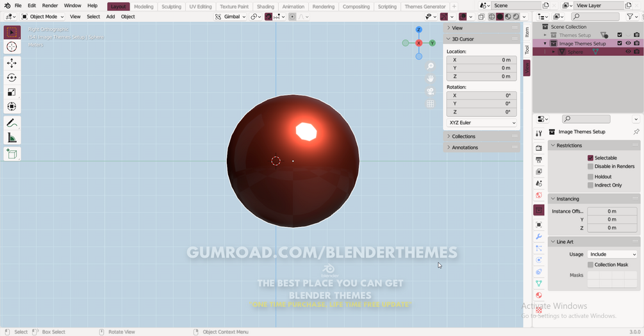Expand the Sphere object tree row
Viewport: 644px width, 336px height.
pyautogui.click(x=553, y=52)
